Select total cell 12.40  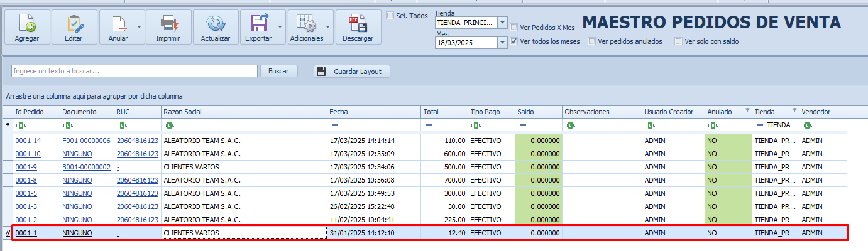[444, 233]
